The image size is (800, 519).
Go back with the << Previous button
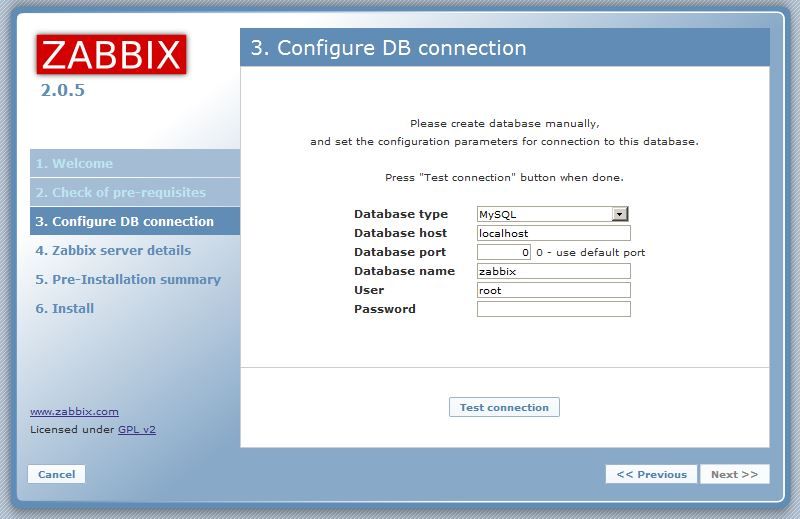(651, 474)
